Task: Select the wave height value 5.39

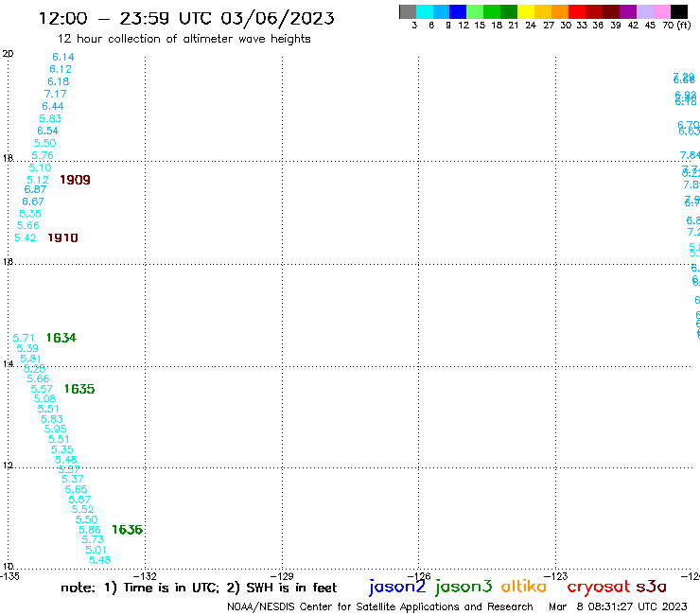Action: [x=27, y=348]
